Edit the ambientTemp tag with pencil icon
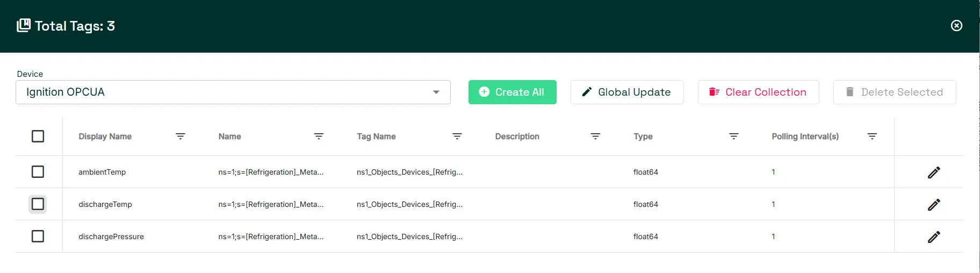The width and height of the screenshot is (980, 273). tap(934, 172)
